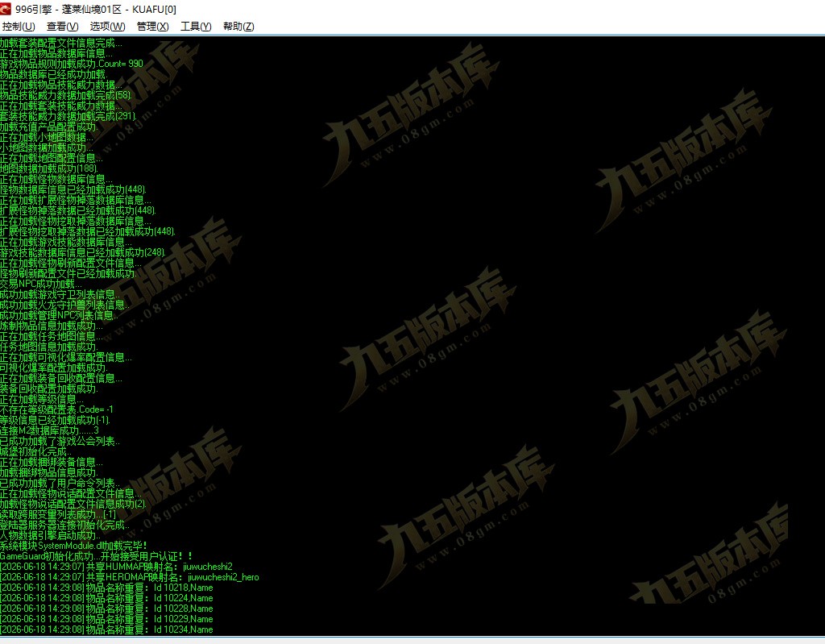This screenshot has width=825, height=644.
Task: Select log line 成功加载管理NPC列表信息
Action: [x=60, y=315]
